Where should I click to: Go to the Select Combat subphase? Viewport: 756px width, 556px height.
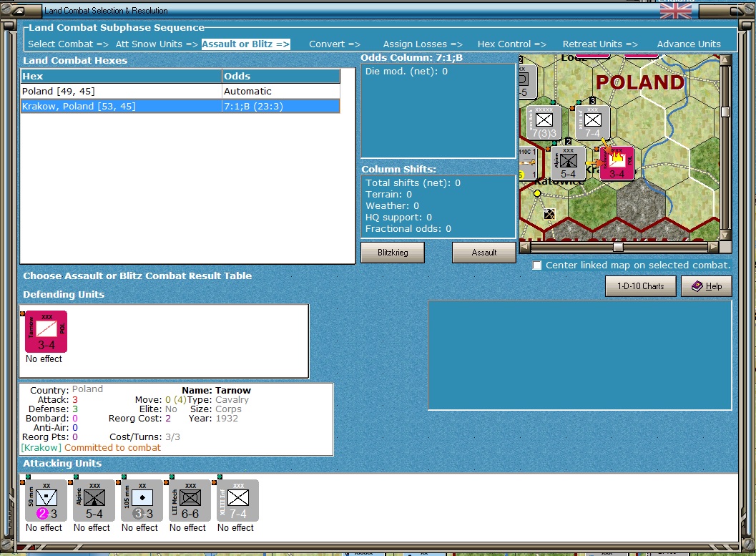point(68,44)
